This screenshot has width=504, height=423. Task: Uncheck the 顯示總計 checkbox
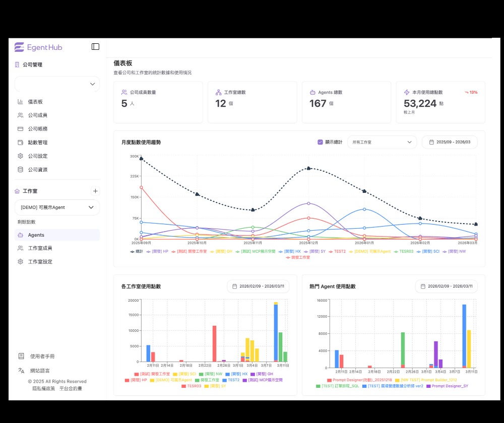(320, 142)
